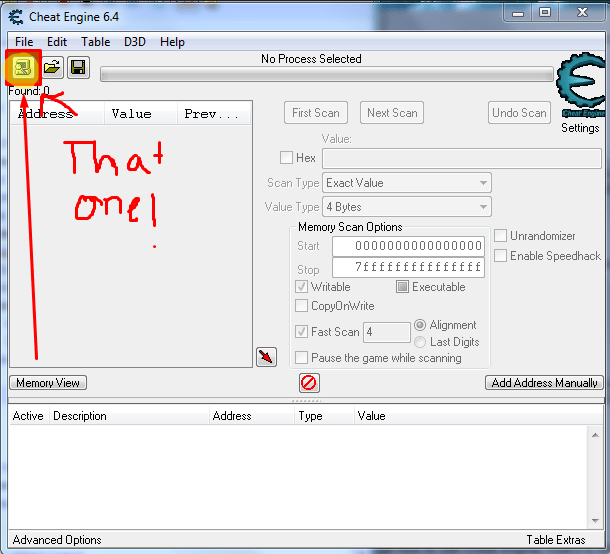Screen dimensions: 610x554
Task: Click the Prev... column header
Action: pos(214,114)
